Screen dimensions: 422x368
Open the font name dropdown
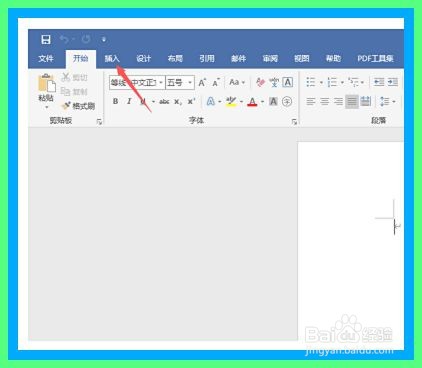(161, 82)
